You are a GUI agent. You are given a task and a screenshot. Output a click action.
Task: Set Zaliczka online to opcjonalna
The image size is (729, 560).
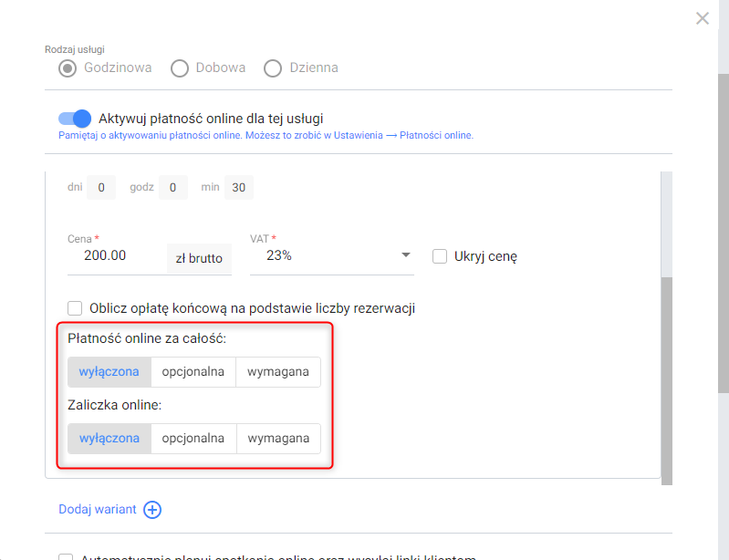tap(193, 438)
